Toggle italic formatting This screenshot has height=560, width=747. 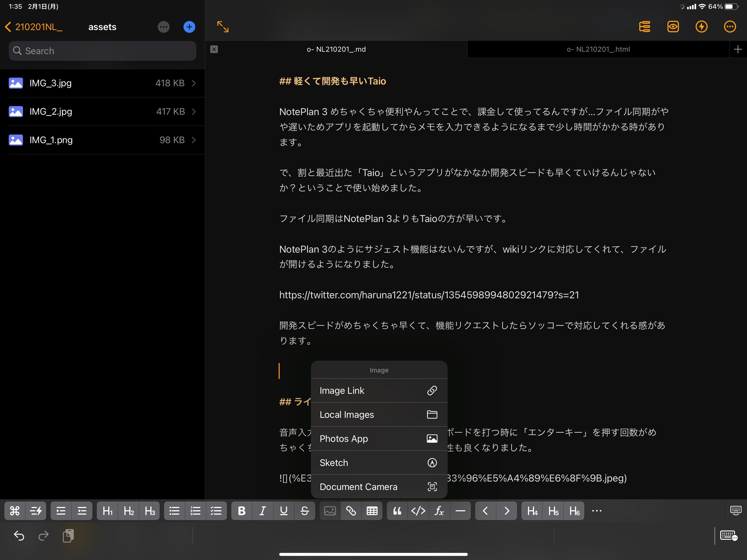262,511
